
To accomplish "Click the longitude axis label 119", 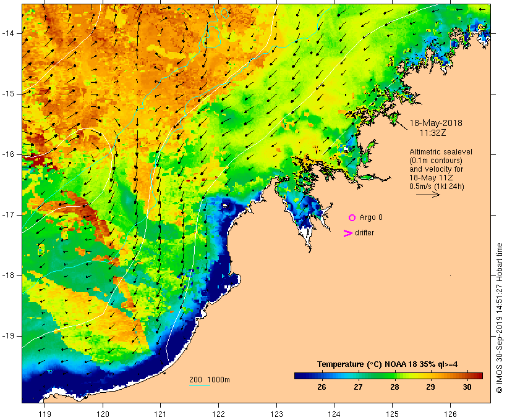I will pos(45,414).
